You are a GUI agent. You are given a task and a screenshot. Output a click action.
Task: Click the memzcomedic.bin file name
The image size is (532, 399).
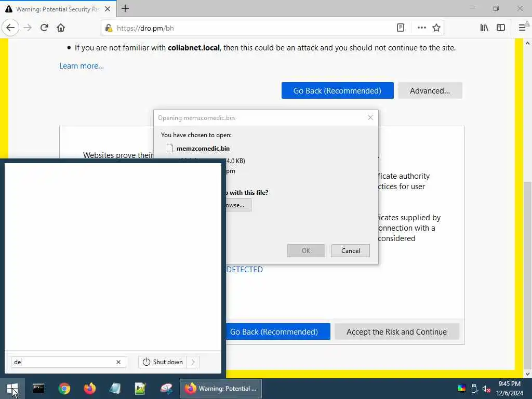203,148
